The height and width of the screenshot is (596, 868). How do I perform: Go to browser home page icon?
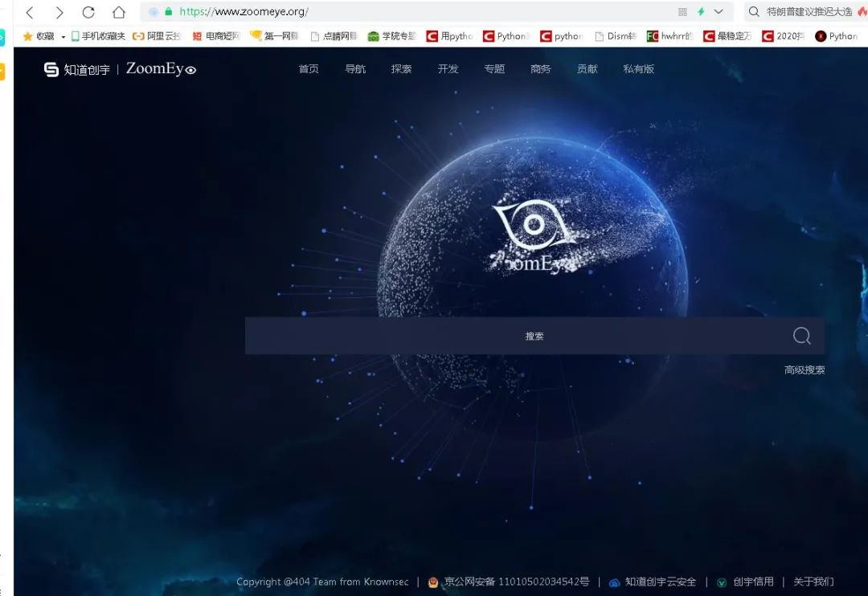[118, 11]
